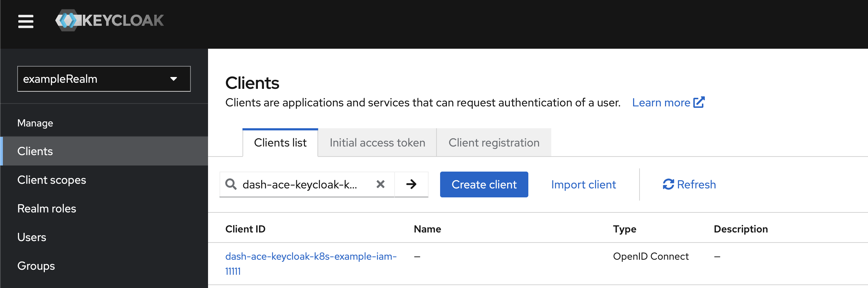
Task: Refresh the clients list
Action: point(689,184)
